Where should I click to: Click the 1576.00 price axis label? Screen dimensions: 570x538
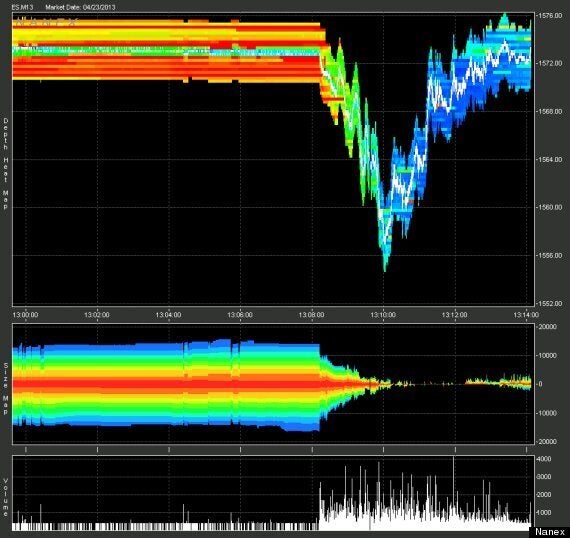[550, 16]
